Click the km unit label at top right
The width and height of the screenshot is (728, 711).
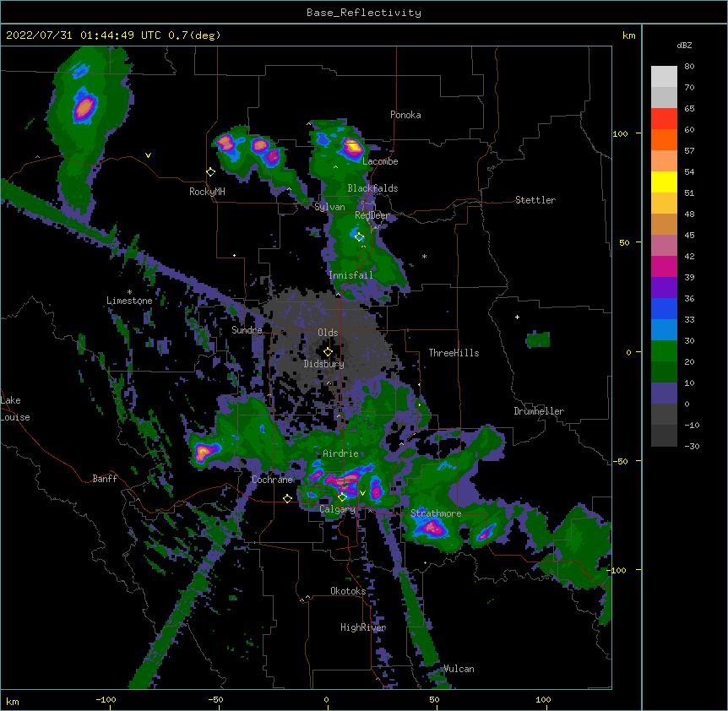[x=629, y=35]
